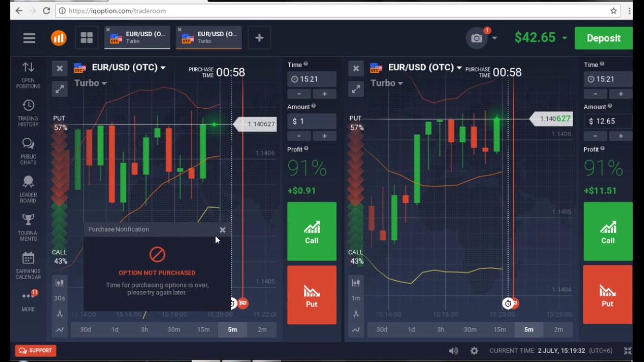Select 15m range on left chart

pyautogui.click(x=203, y=329)
